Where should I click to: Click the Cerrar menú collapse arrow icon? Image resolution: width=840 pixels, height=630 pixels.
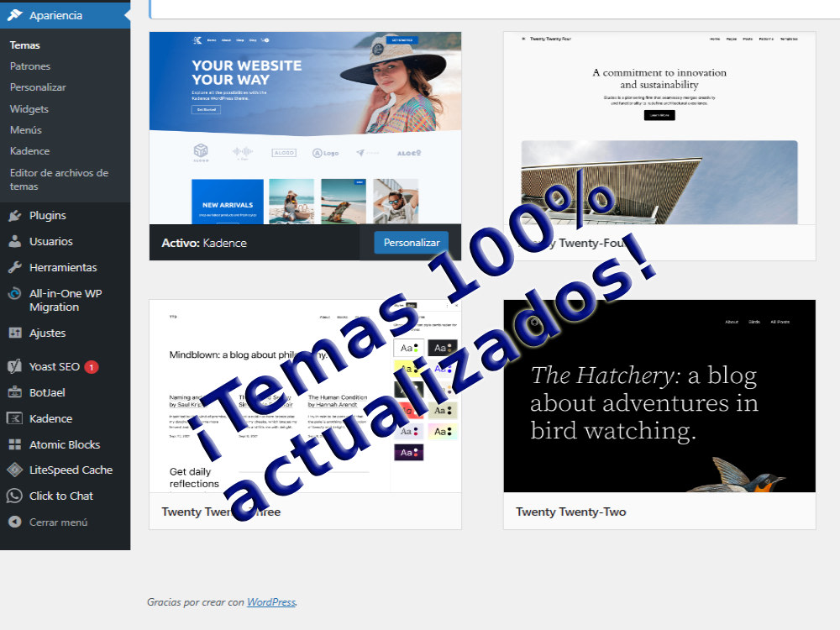click(15, 522)
